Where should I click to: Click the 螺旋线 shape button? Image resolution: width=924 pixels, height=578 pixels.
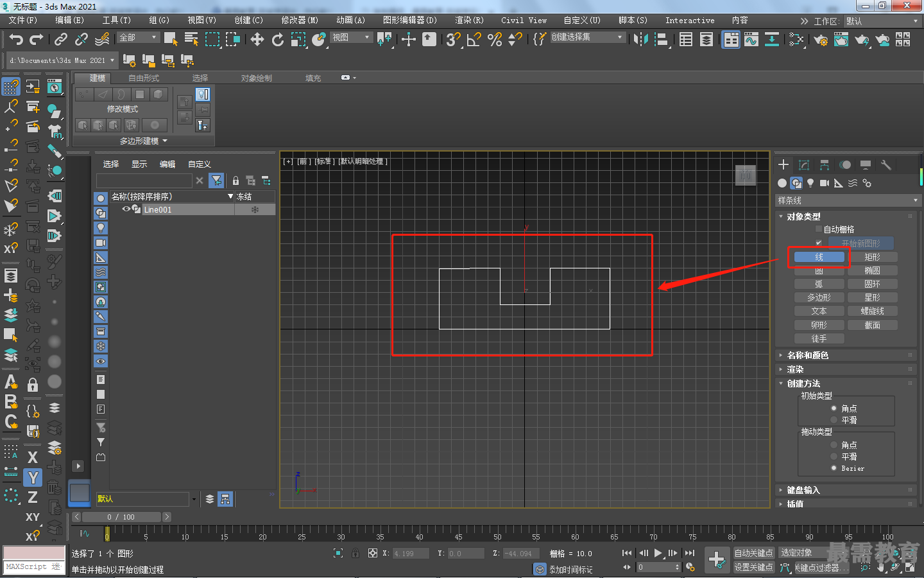(x=872, y=311)
